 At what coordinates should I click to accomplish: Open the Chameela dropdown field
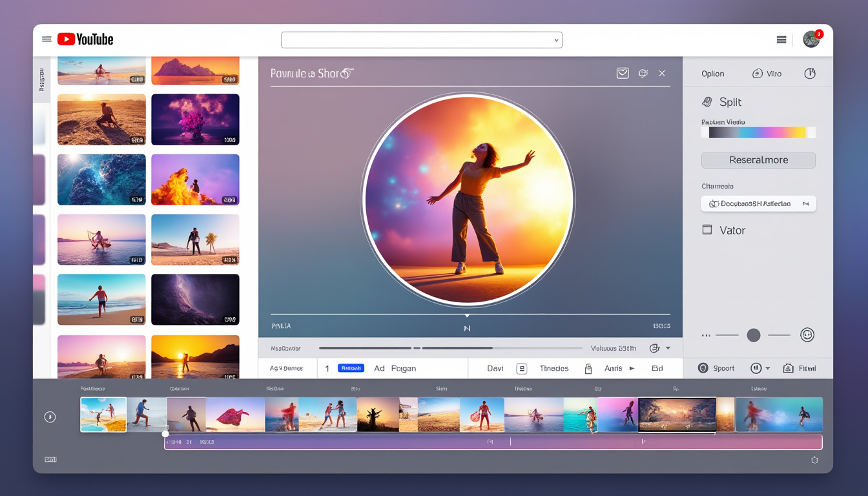(758, 203)
